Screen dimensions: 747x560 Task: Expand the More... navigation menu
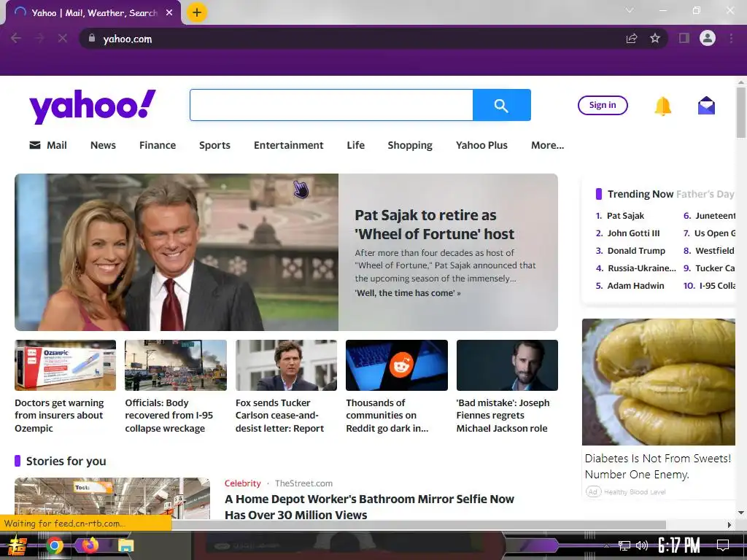coord(547,145)
